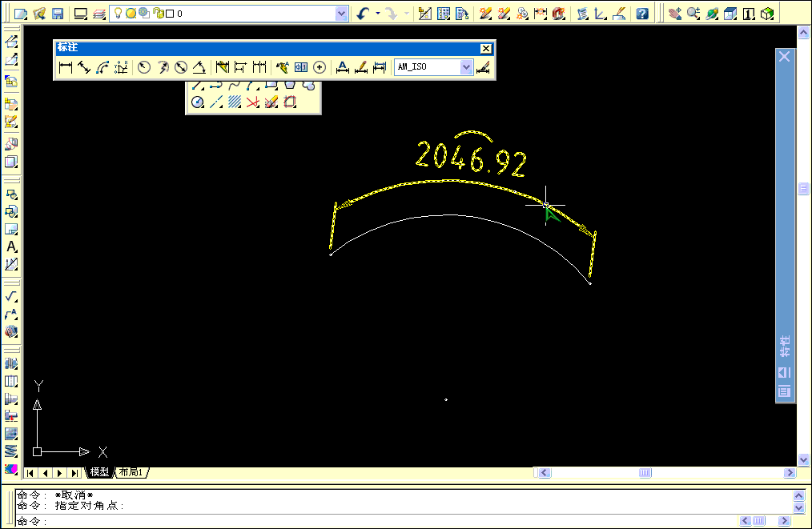This screenshot has height=529, width=812.
Task: Select Arc length dimension tool
Action: tap(103, 67)
